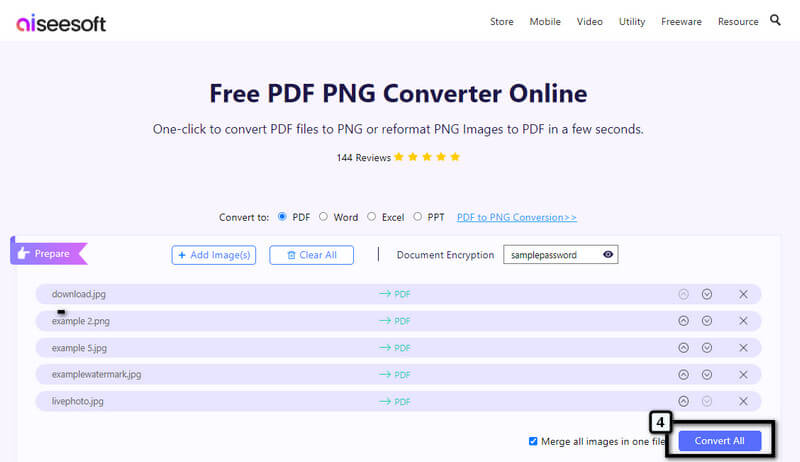The width and height of the screenshot is (800, 462).
Task: Select the livephoto.jpg file name
Action: 78,402
